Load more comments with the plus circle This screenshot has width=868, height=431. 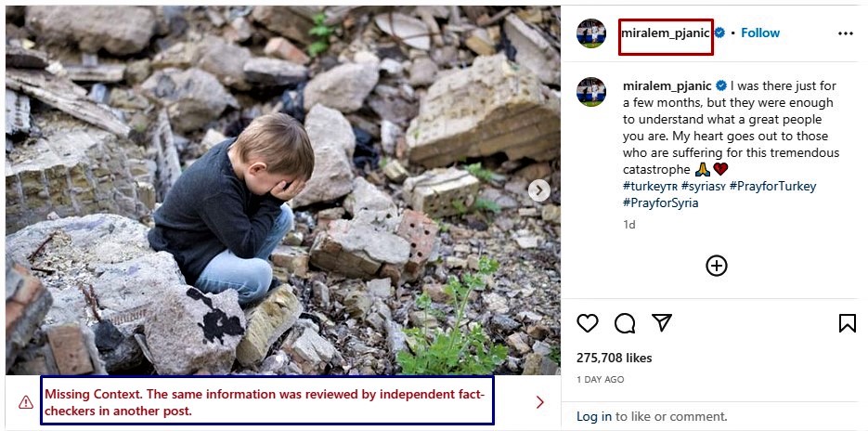click(717, 266)
